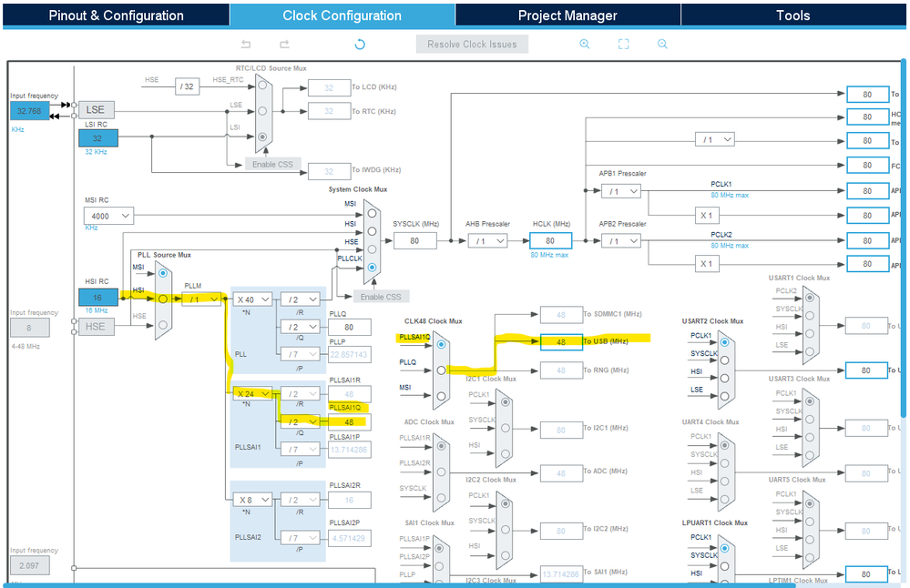Click the HSI RC 16 value box
The height and width of the screenshot is (588, 910).
coord(98,298)
